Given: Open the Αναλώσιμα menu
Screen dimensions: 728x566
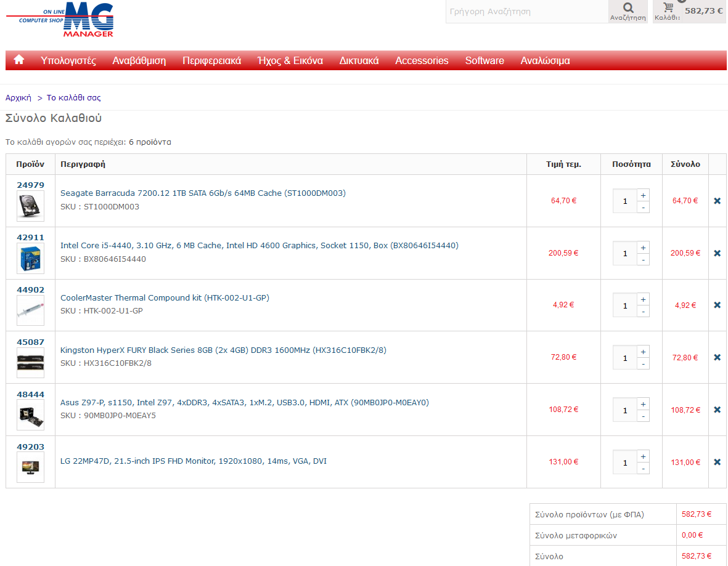Looking at the screenshot, I should pos(545,61).
